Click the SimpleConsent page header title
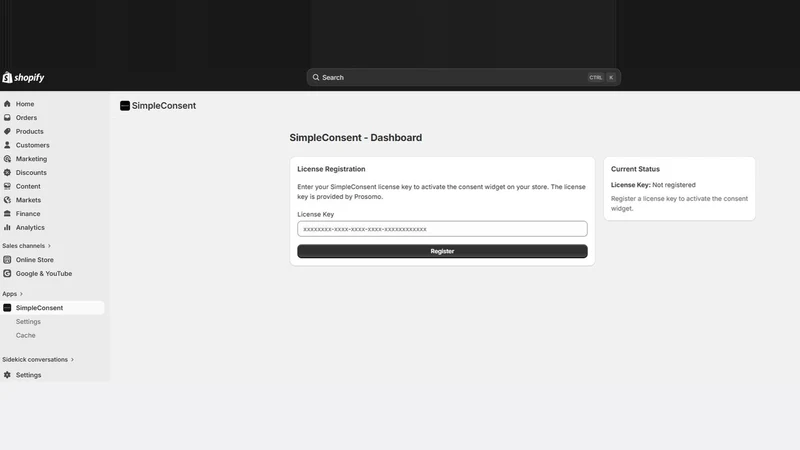The width and height of the screenshot is (800, 450). click(164, 106)
